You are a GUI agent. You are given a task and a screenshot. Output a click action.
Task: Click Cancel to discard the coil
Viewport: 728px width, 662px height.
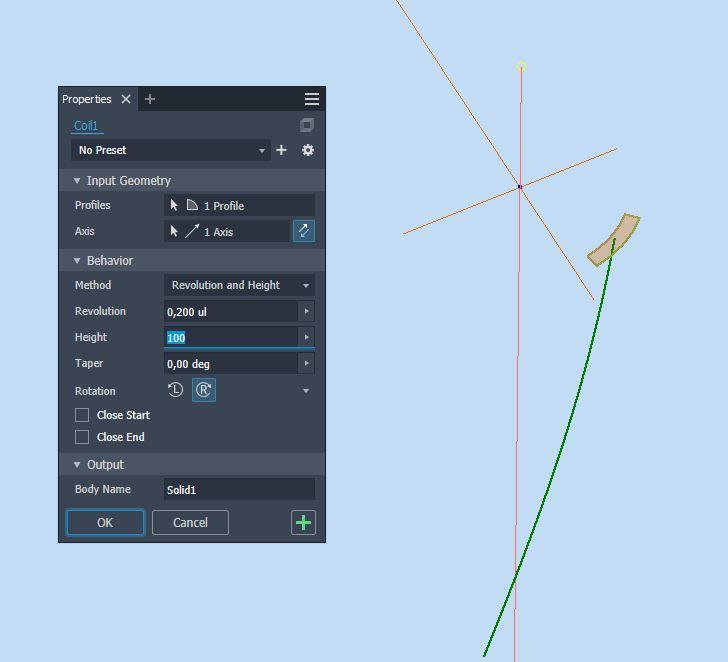coord(190,522)
